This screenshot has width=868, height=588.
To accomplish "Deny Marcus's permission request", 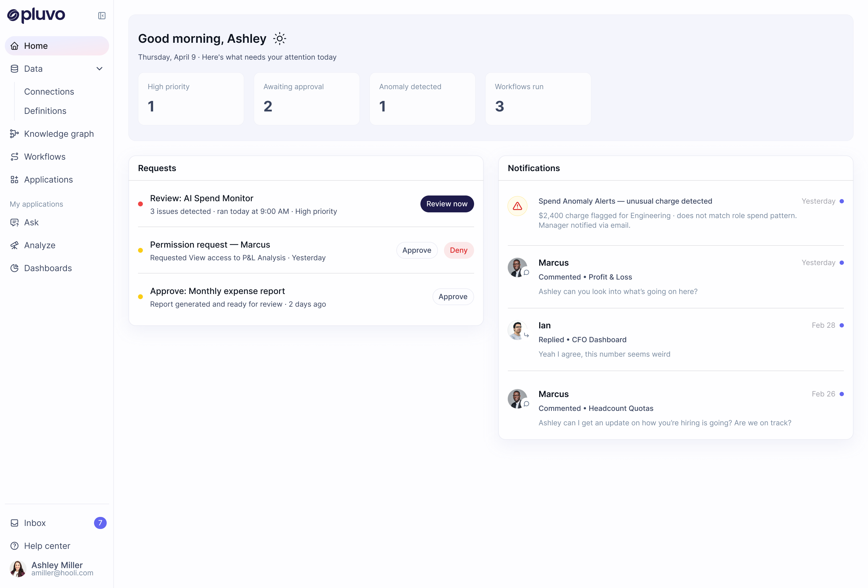I will click(458, 250).
